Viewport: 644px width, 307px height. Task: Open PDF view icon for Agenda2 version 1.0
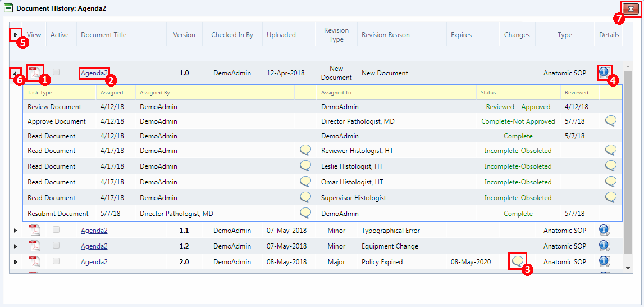point(34,73)
